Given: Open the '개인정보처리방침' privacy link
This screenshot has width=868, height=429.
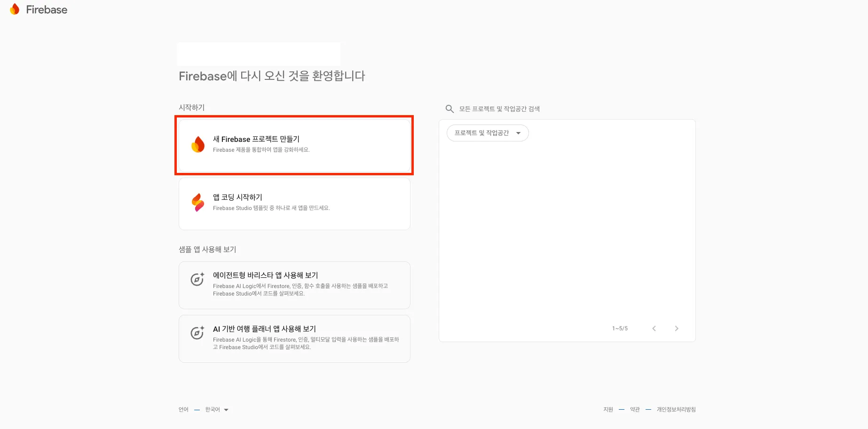Looking at the screenshot, I should point(676,410).
